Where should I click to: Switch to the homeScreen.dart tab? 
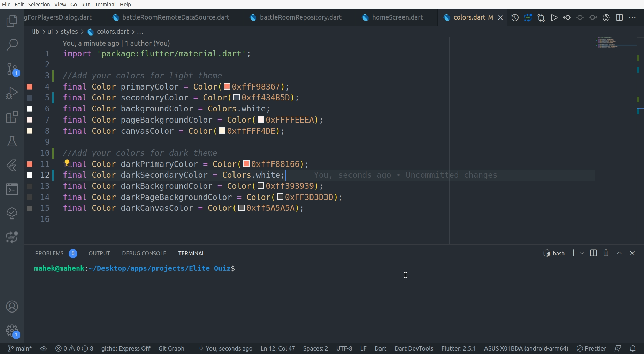(x=397, y=17)
